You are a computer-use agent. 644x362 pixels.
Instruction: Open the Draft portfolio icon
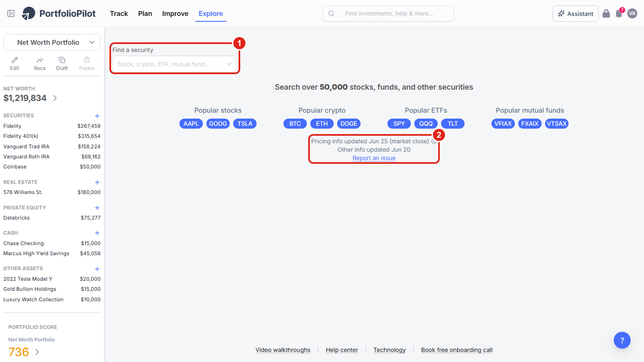[62, 64]
